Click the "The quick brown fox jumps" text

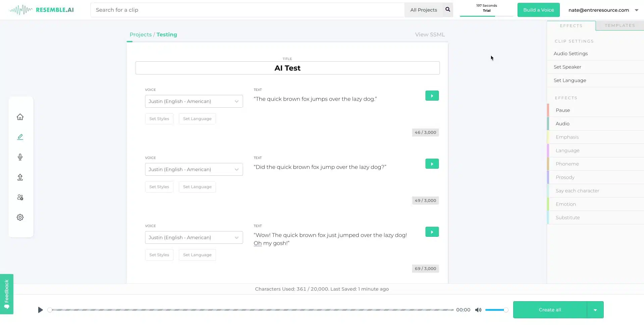(x=315, y=99)
